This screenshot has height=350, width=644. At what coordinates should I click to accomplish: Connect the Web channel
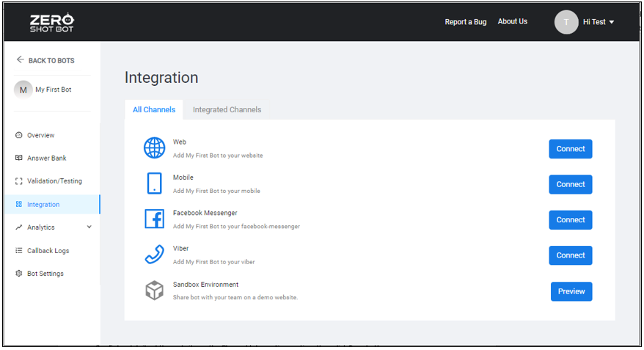pos(570,149)
